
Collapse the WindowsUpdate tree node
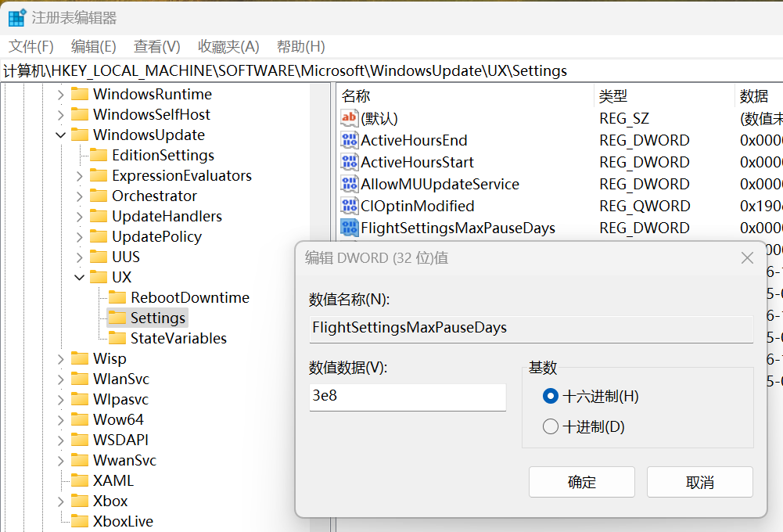tap(61, 135)
